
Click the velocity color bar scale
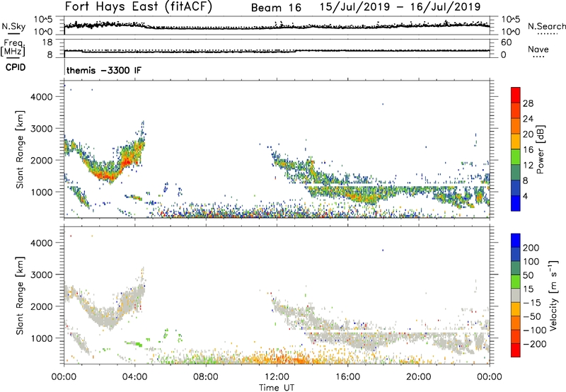click(516, 295)
